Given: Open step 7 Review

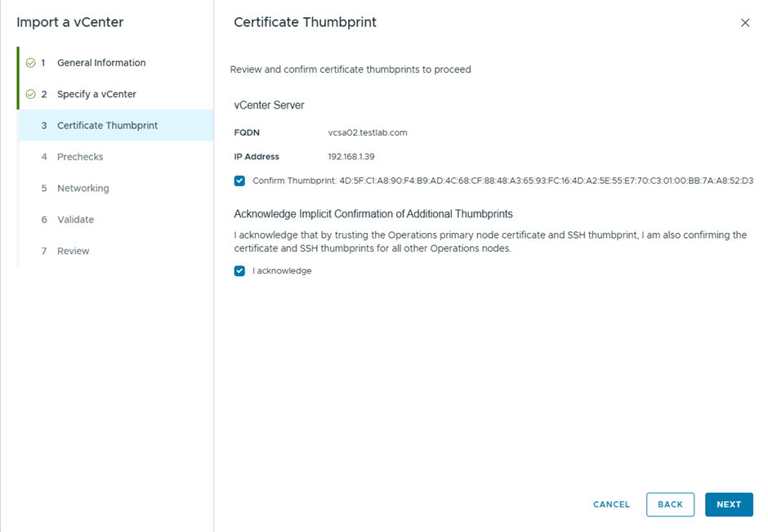Looking at the screenshot, I should (73, 251).
